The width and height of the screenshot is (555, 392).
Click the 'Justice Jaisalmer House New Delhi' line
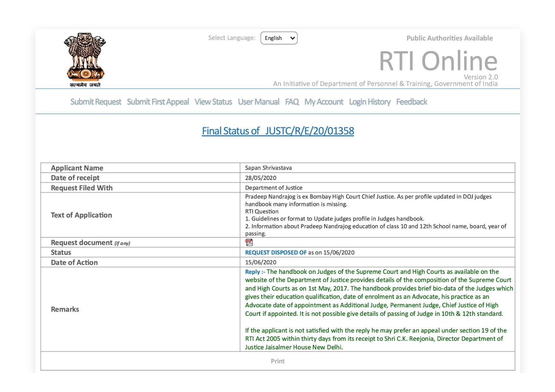[x=294, y=347]
